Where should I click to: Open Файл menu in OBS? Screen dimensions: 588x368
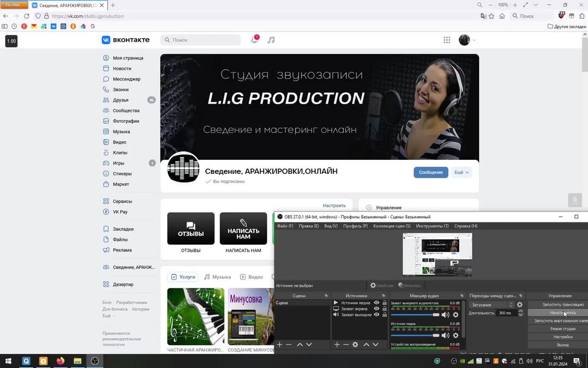click(x=285, y=226)
